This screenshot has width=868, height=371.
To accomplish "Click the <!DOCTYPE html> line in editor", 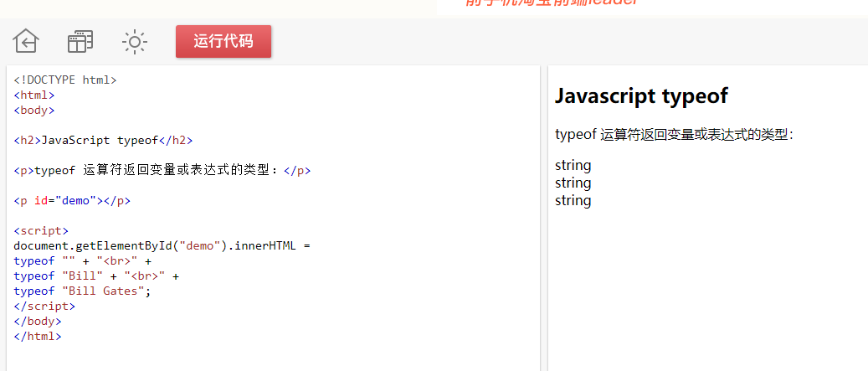I will 65,80.
